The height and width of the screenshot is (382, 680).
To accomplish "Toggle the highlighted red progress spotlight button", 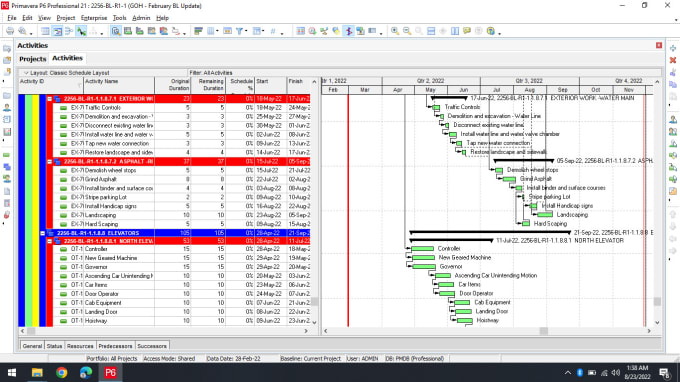I will coord(348,31).
